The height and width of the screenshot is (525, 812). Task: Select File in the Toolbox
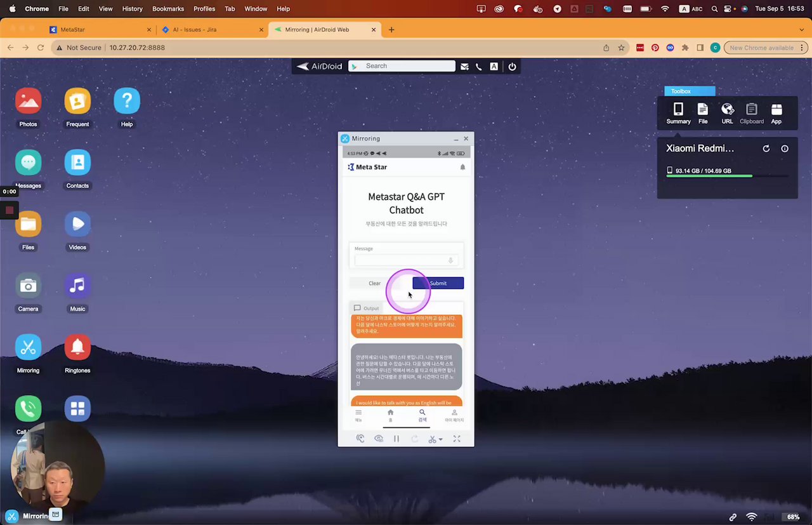tap(703, 114)
